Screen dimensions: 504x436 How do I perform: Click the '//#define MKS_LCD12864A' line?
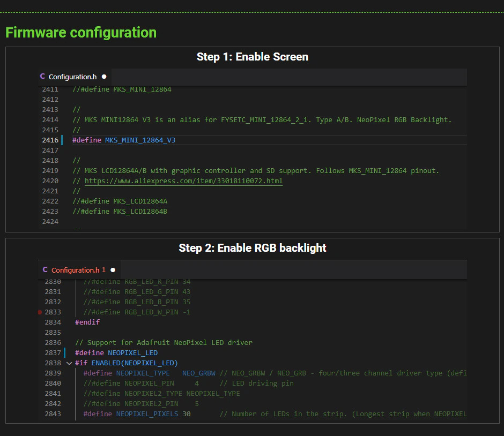pyautogui.click(x=120, y=201)
